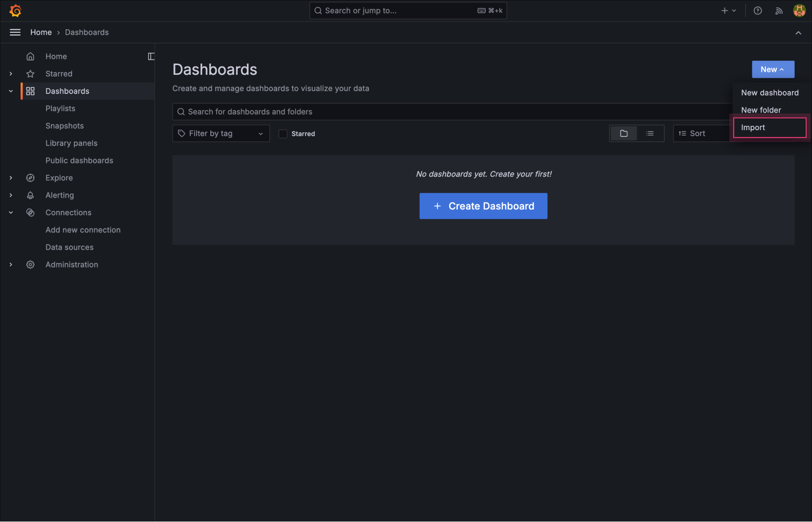Expand the Administration section chevron
The width and height of the screenshot is (812, 522).
point(11,265)
